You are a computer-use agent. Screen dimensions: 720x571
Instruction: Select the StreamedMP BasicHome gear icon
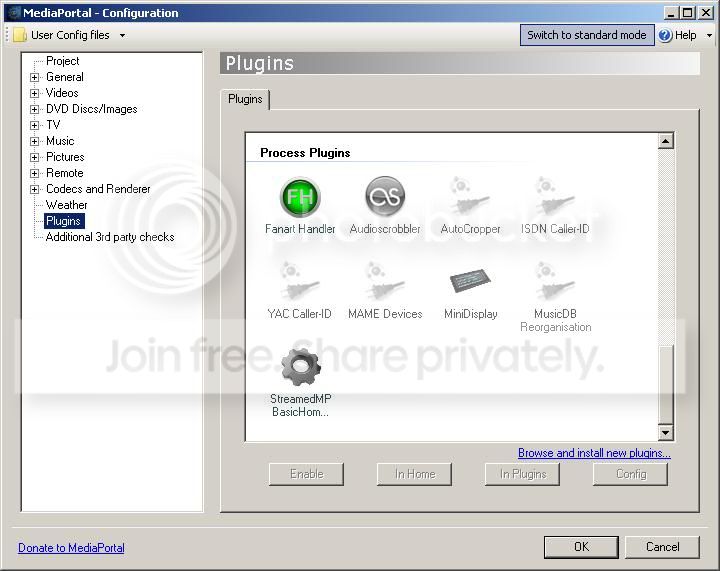pyautogui.click(x=301, y=366)
